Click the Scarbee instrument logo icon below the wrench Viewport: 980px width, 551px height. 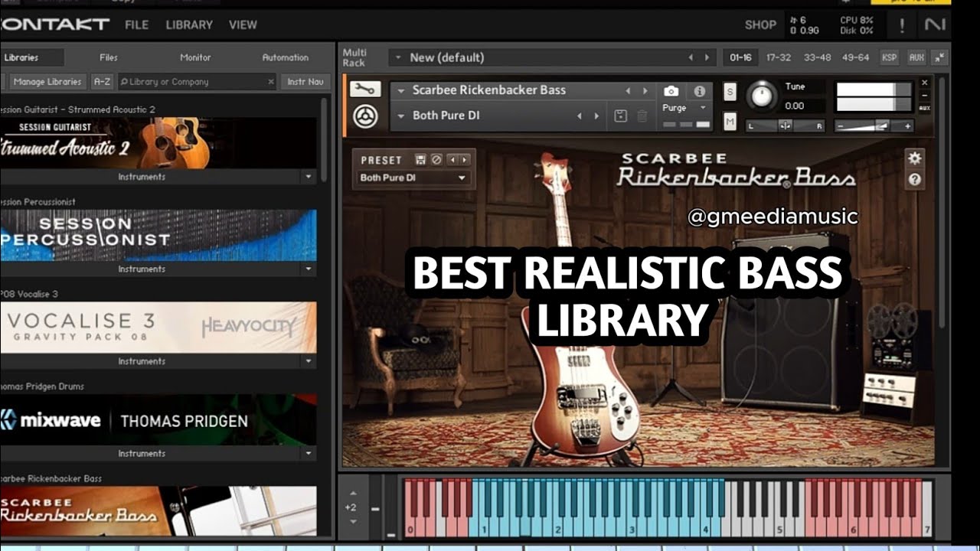tap(365, 116)
